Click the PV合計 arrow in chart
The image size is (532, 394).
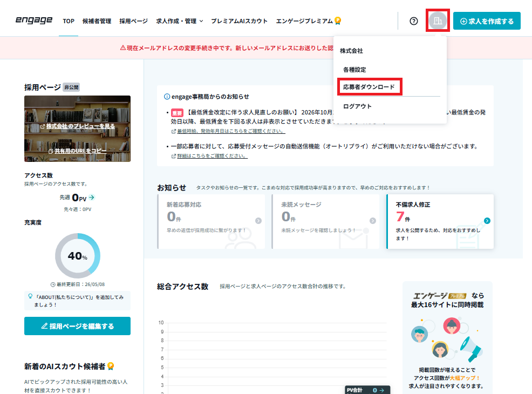(x=381, y=390)
